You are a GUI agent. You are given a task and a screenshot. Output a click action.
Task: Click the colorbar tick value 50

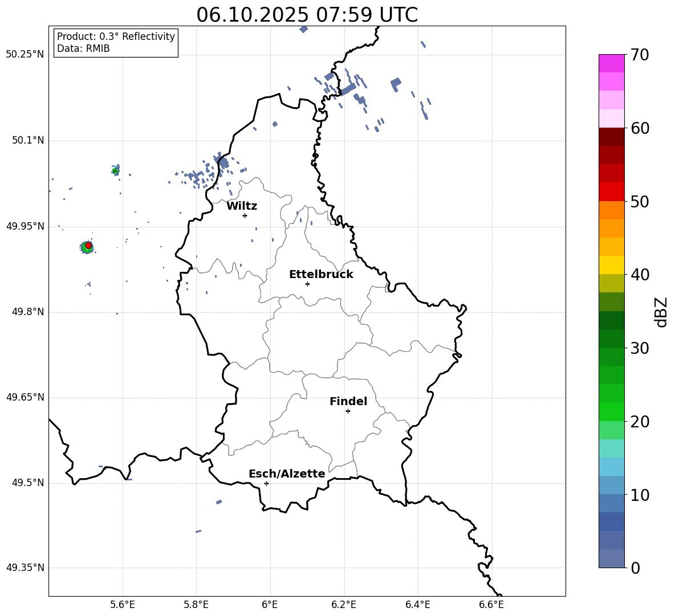640,202
